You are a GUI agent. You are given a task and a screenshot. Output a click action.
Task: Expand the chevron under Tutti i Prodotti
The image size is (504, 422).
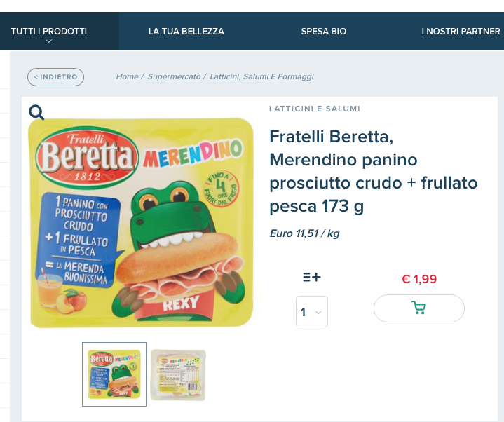coord(49,41)
